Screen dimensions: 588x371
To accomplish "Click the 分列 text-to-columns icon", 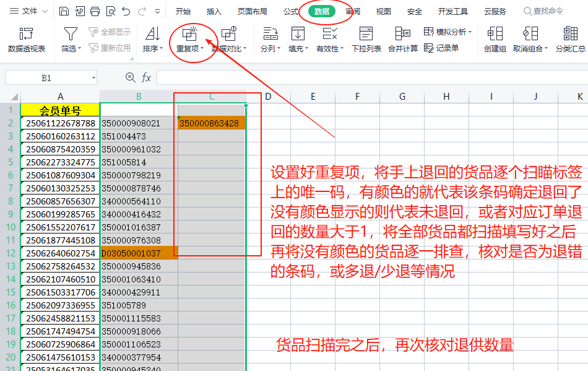I will (270, 33).
